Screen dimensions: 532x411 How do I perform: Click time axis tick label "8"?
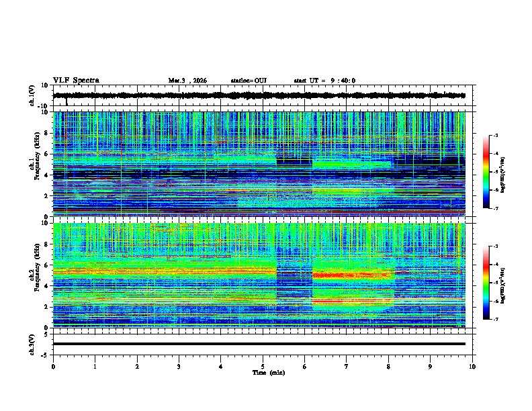click(388, 367)
